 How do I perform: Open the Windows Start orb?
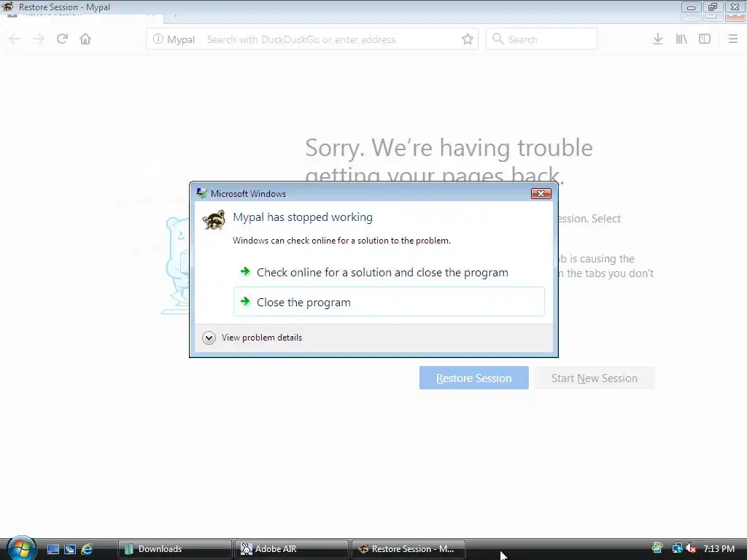[x=21, y=548]
